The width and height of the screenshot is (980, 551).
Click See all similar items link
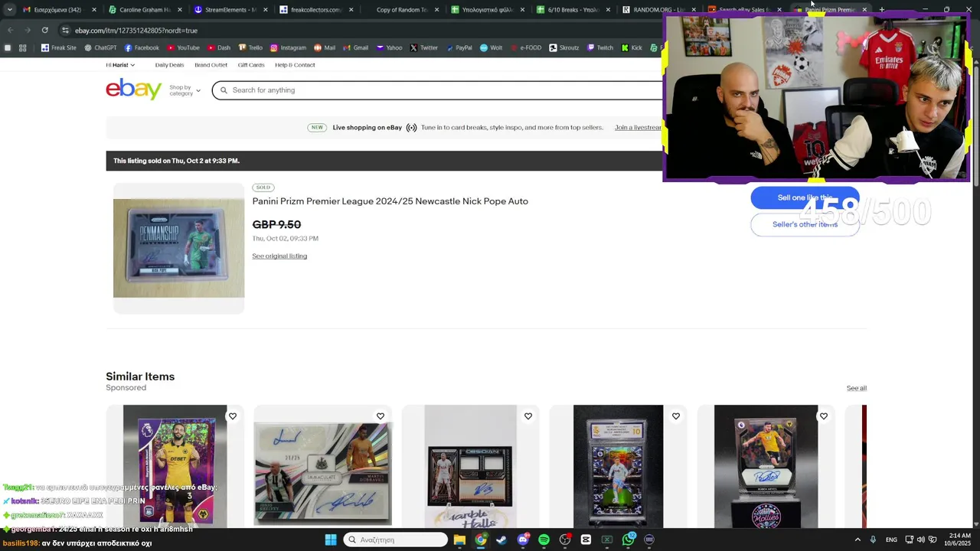point(857,388)
